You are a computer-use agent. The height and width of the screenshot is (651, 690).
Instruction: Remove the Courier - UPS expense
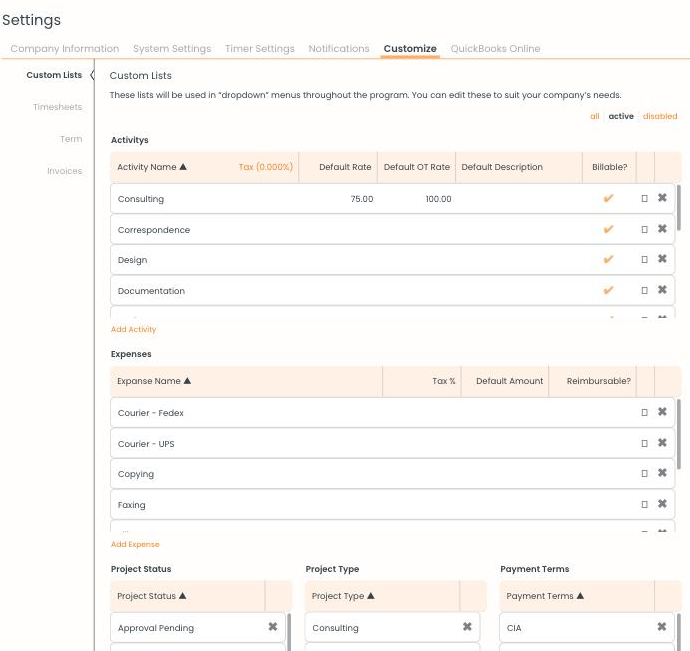click(x=662, y=442)
